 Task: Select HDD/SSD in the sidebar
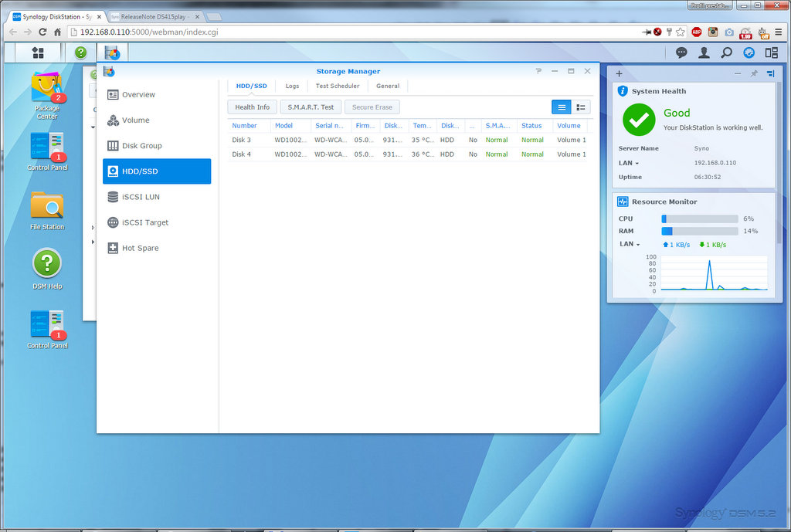tap(157, 171)
